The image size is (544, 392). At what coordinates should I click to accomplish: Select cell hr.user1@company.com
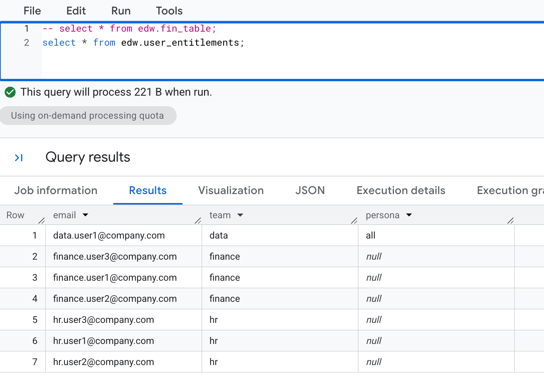[123, 341]
